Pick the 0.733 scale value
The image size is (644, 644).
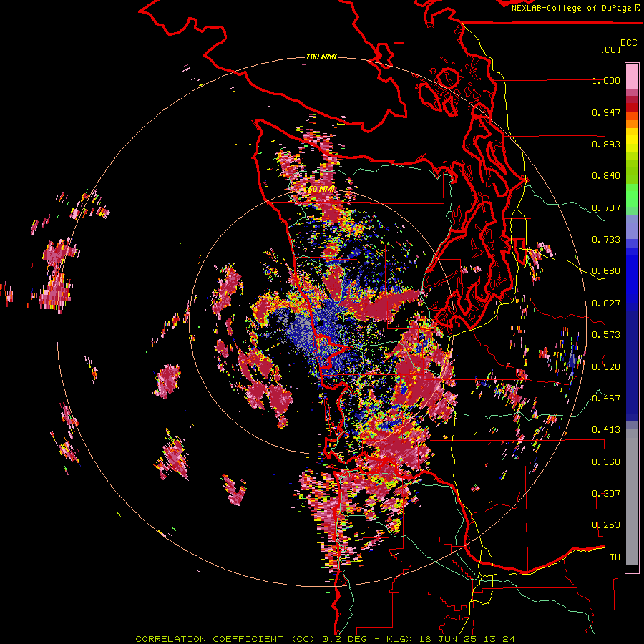[606, 240]
